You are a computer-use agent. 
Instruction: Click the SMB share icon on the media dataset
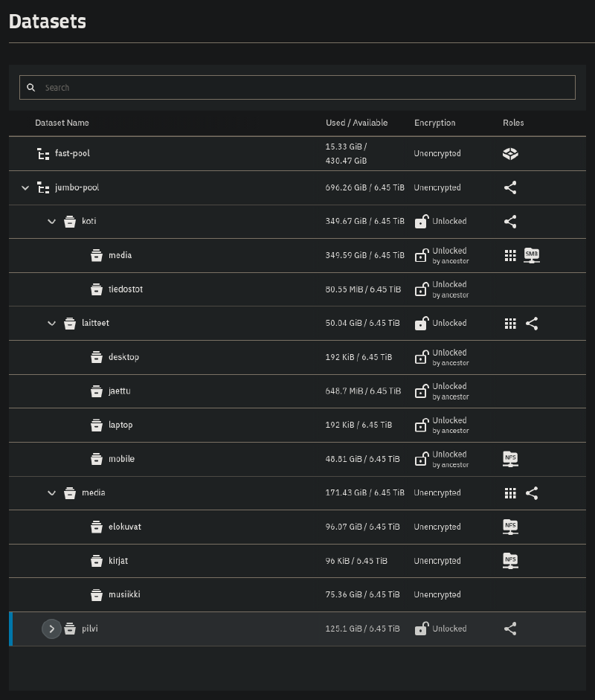click(533, 255)
